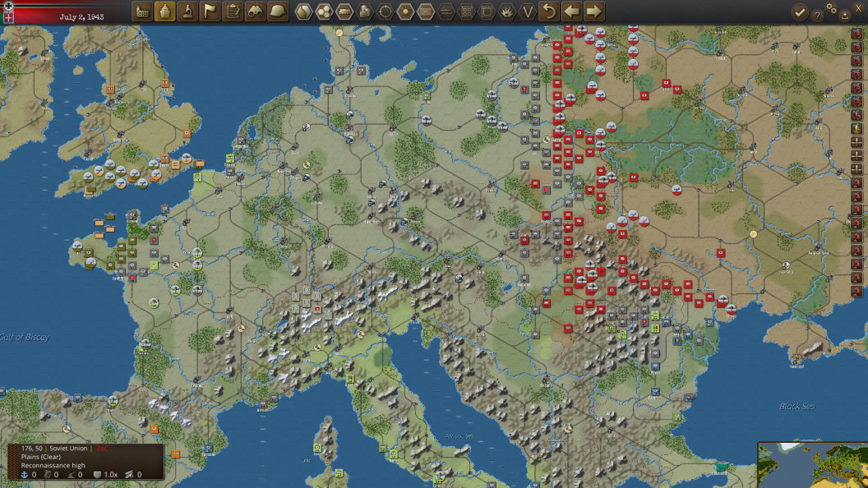The height and width of the screenshot is (488, 868).
Task: Click the Plains (Clear) terrain text
Action: (41, 457)
